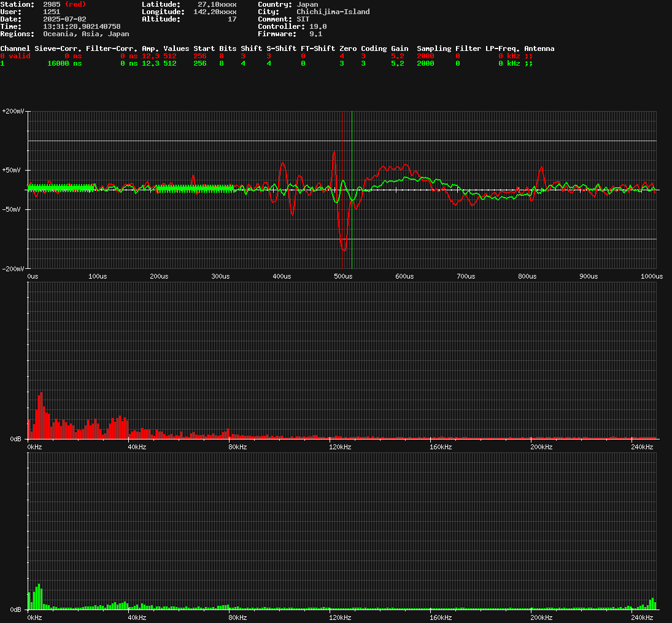This screenshot has width=672, height=623.
Task: Click the 'Antenna' column header
Action: pyautogui.click(x=539, y=48)
